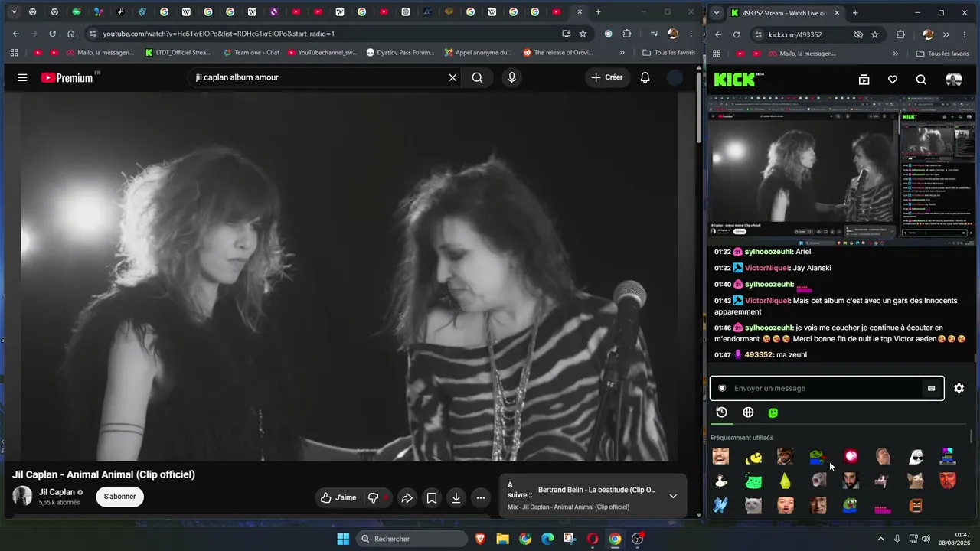
Task: Open a new tab in the YouTube window
Action: (x=598, y=12)
